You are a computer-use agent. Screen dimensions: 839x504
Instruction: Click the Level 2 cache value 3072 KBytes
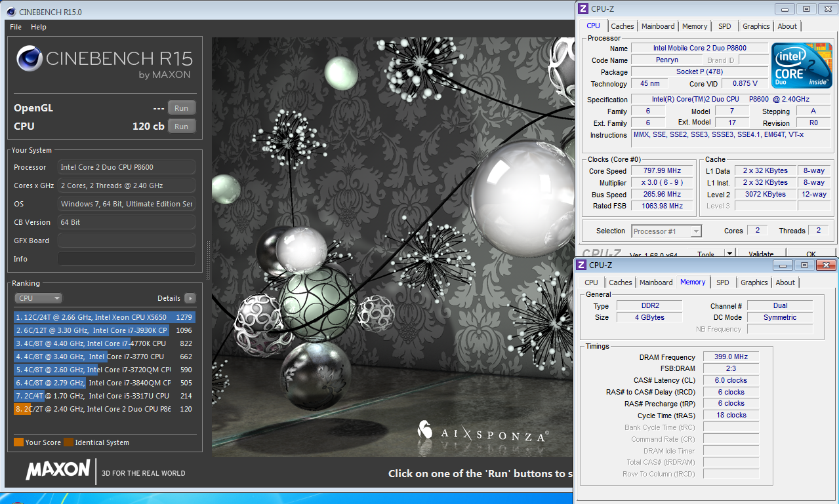(765, 194)
